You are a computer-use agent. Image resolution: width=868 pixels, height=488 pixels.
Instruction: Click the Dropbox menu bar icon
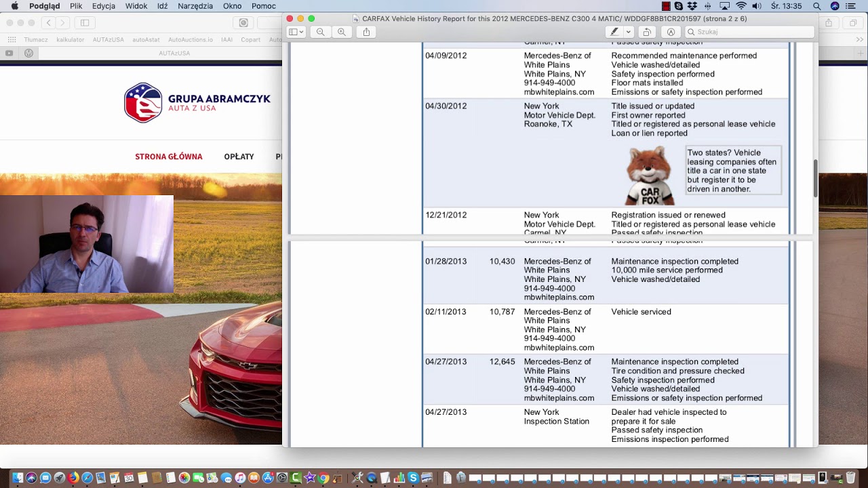(x=692, y=6)
